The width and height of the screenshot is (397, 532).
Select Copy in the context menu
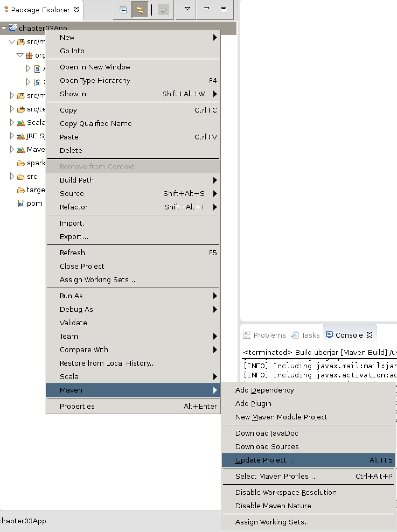point(133,110)
